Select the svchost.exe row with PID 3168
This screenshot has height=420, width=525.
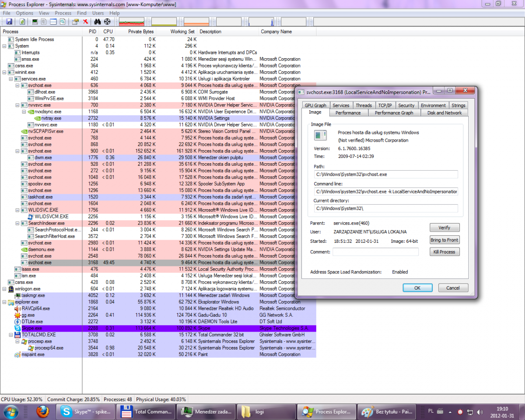tap(158, 262)
